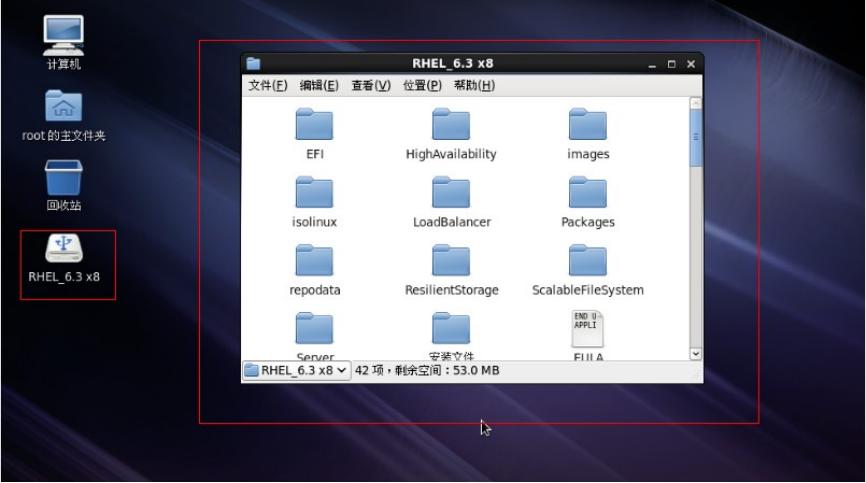Click the scrollbar up arrow
This screenshot has height=483, width=866.
696,103
